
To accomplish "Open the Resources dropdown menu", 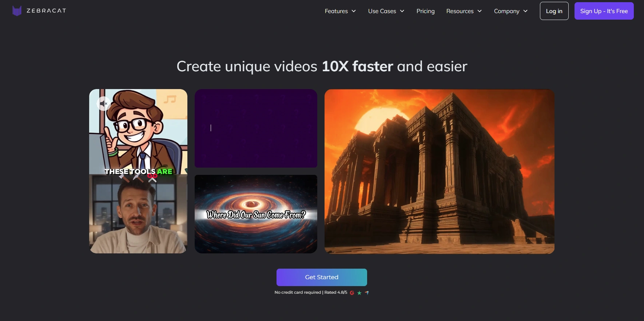I will tap(464, 11).
